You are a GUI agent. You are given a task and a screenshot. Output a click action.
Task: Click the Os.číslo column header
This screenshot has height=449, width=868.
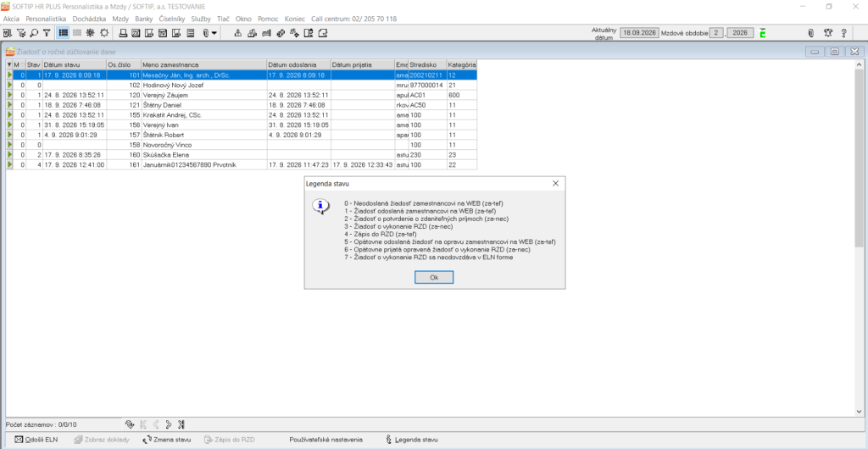click(123, 65)
